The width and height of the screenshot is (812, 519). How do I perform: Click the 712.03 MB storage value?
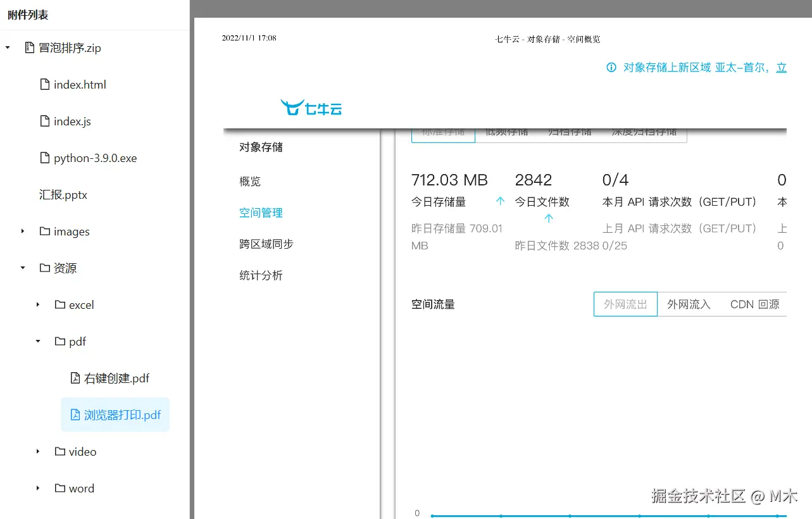(x=449, y=180)
